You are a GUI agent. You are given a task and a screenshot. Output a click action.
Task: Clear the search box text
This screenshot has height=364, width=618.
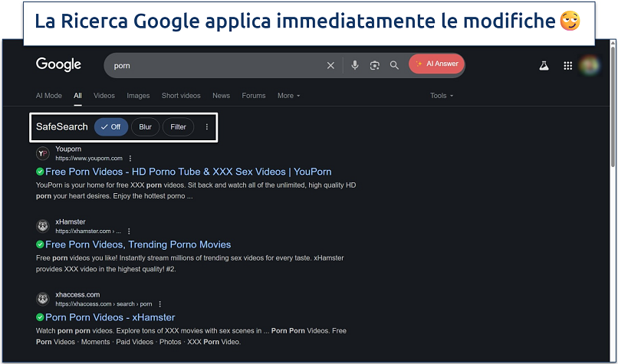330,66
